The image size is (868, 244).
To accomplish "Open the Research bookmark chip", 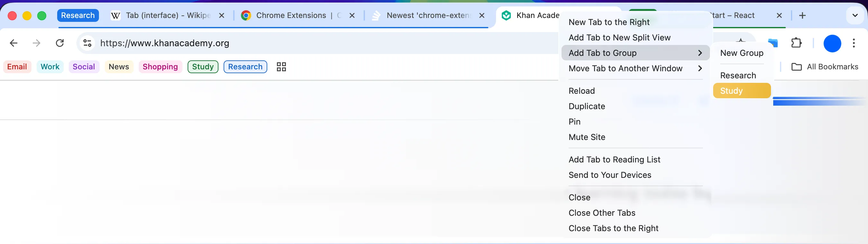I will coord(245,67).
